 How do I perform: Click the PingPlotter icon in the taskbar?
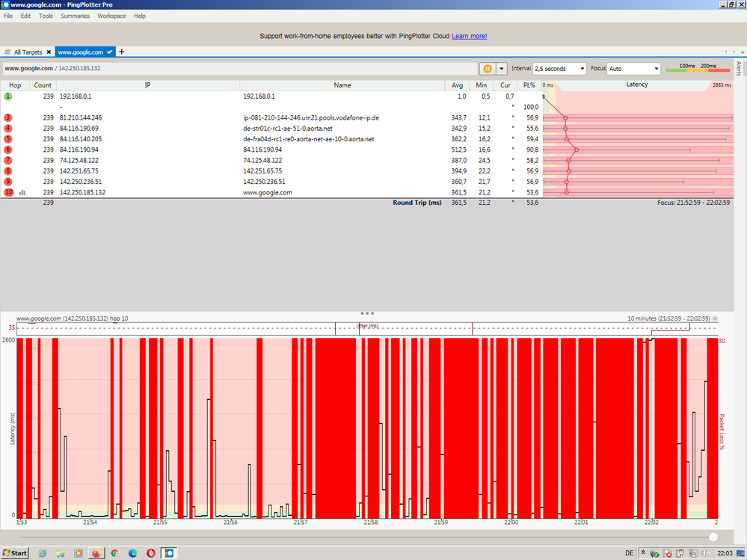click(167, 553)
